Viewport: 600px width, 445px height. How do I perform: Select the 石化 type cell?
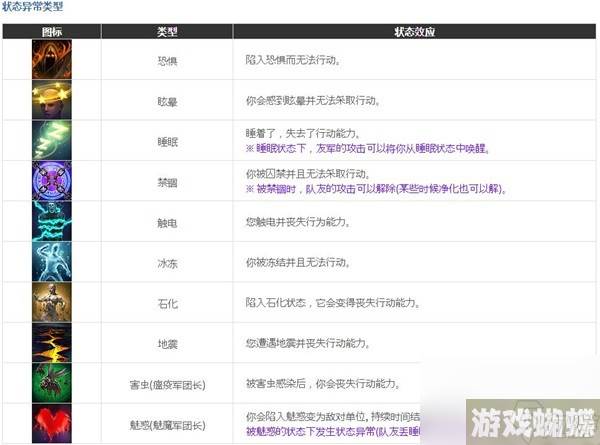(167, 304)
